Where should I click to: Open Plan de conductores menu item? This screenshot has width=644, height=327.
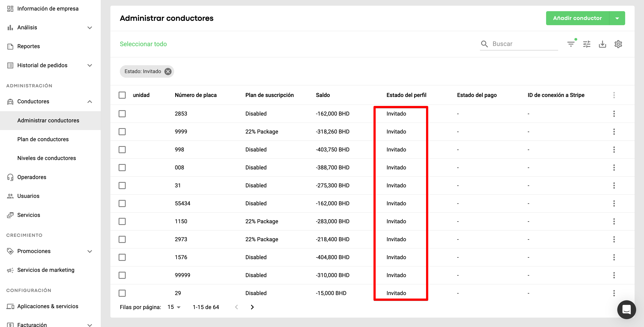(x=43, y=139)
